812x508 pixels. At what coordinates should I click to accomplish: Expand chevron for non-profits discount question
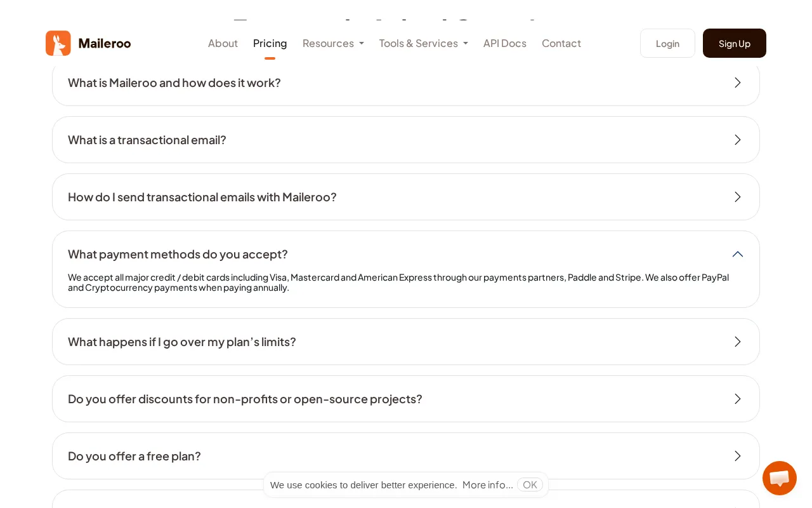(738, 399)
